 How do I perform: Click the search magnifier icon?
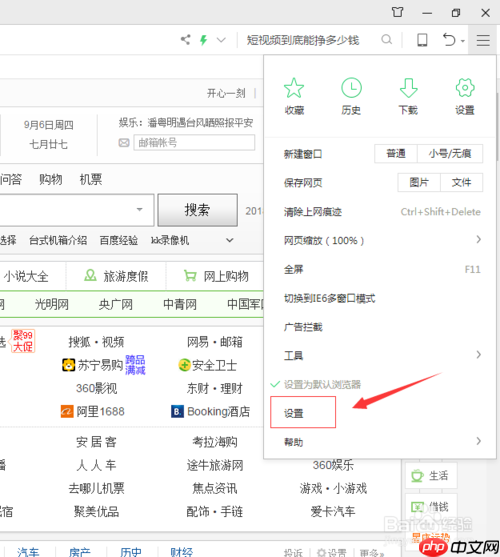tap(386, 39)
